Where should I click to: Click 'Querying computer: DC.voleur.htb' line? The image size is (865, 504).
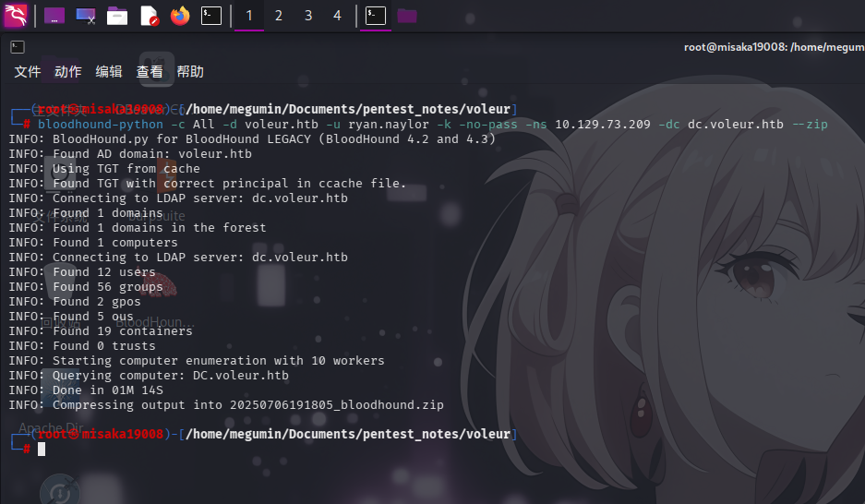149,376
